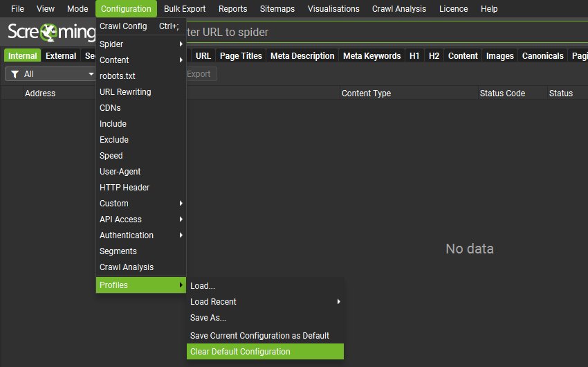Open the Exclude configuration

(141, 140)
